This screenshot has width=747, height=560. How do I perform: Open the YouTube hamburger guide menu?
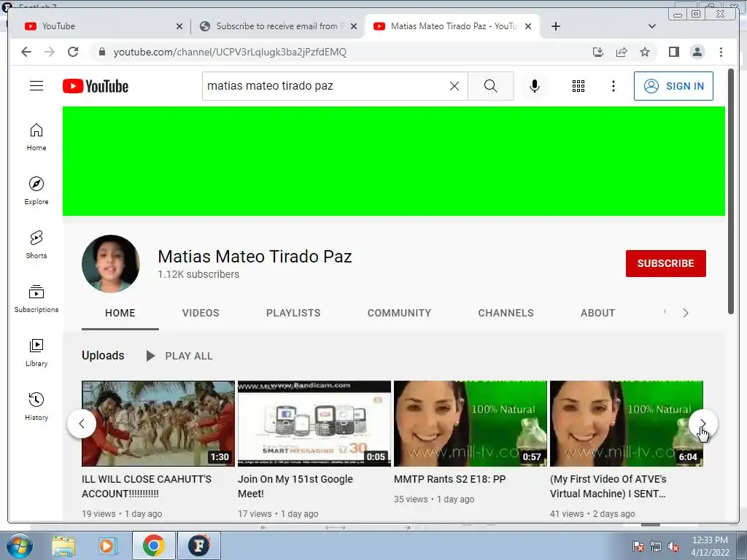pyautogui.click(x=36, y=86)
